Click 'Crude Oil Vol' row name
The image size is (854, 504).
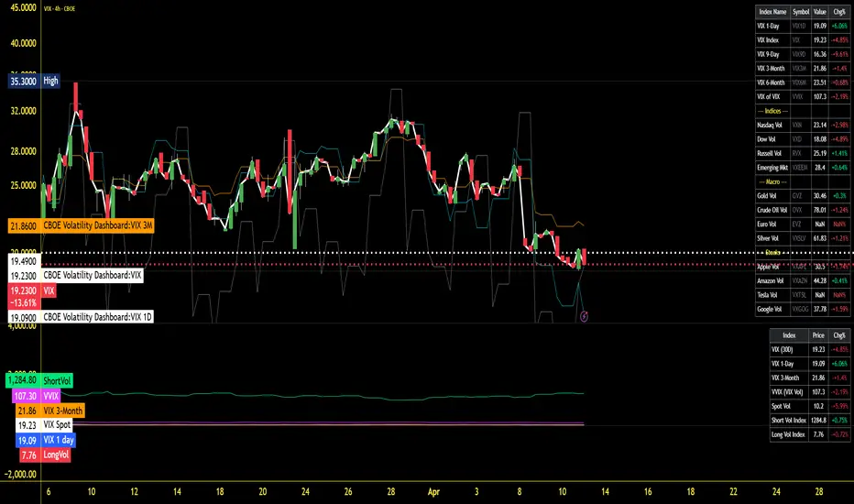click(772, 211)
